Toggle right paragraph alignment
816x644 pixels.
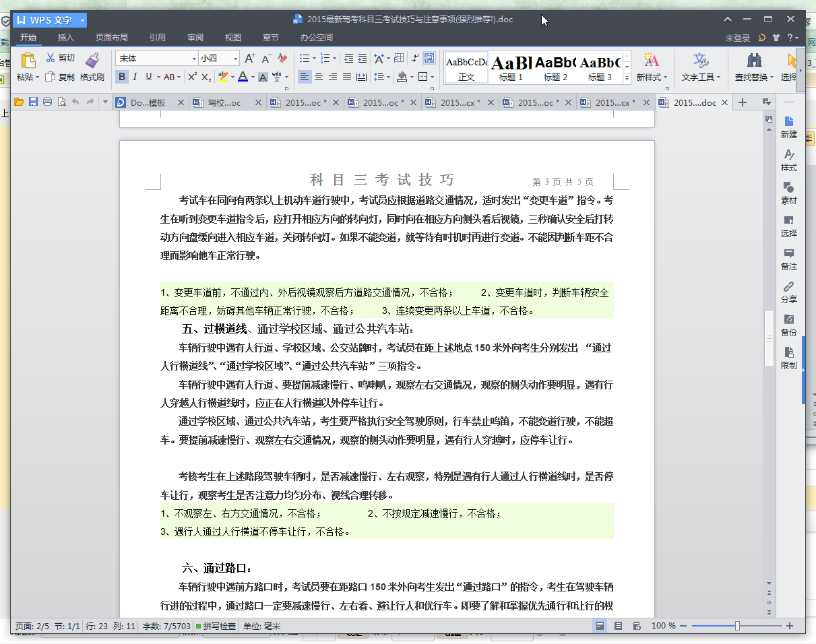(333, 77)
